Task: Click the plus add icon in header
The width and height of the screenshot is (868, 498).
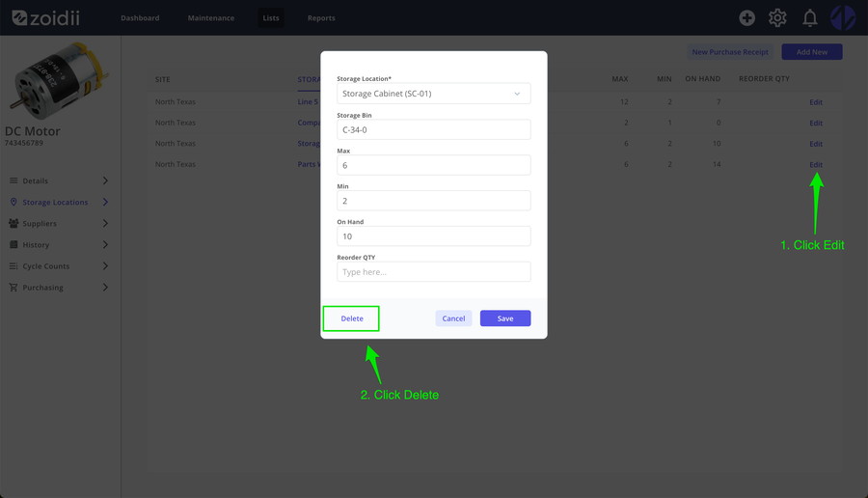Action: [x=746, y=17]
